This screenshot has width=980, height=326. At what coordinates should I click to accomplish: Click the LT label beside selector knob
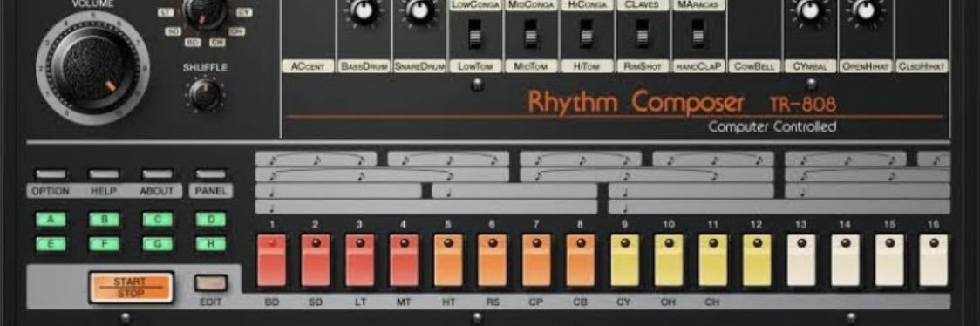click(166, 12)
